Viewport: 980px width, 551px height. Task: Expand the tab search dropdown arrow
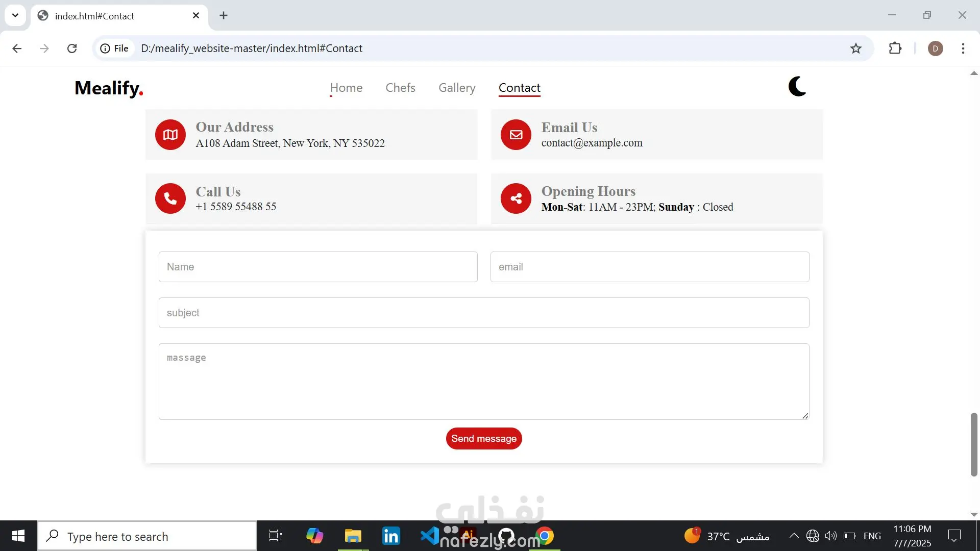pos(15,15)
